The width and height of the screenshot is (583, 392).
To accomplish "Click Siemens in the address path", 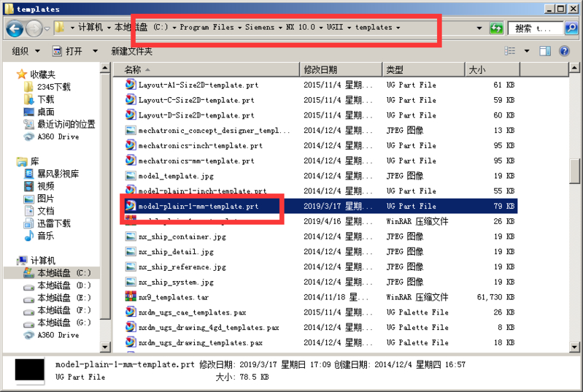I will coord(260,27).
